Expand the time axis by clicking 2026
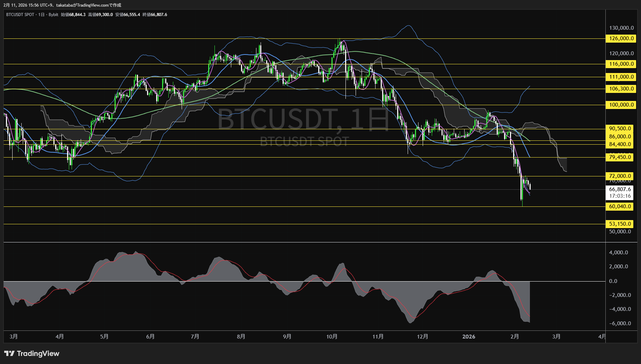 point(468,337)
